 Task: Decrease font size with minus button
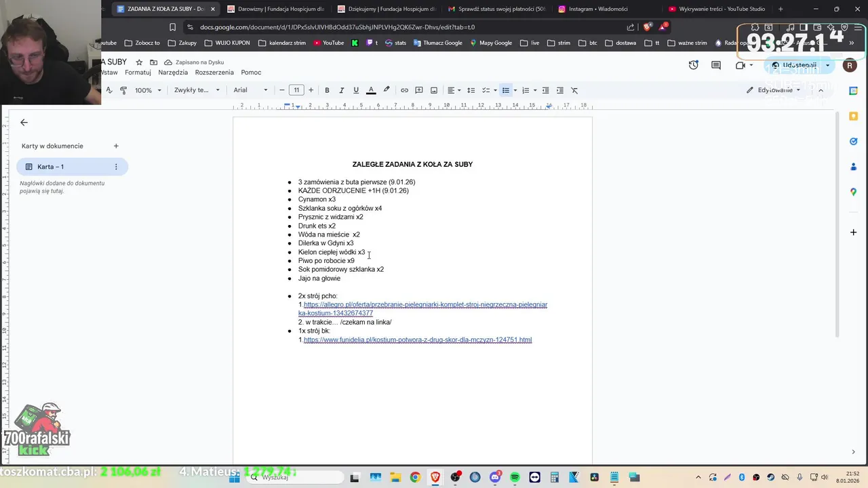[x=282, y=90]
